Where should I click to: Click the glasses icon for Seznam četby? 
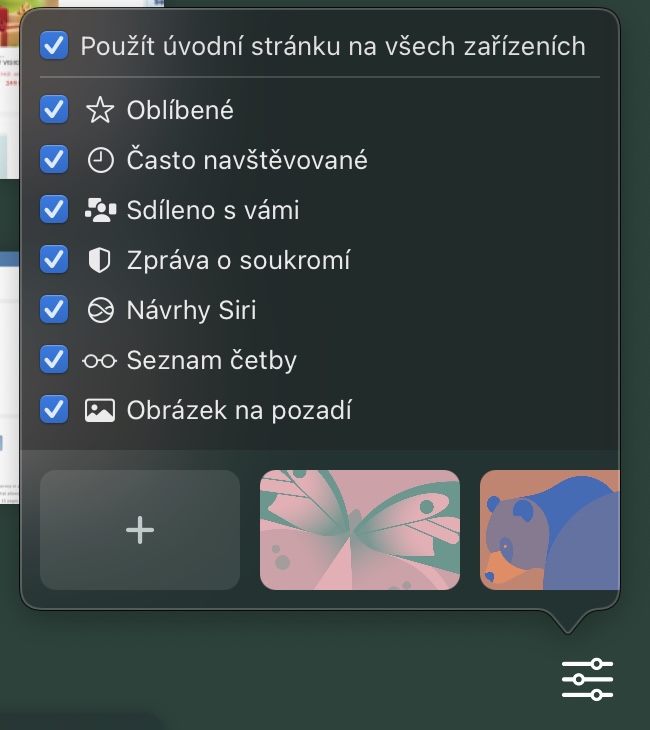click(100, 360)
